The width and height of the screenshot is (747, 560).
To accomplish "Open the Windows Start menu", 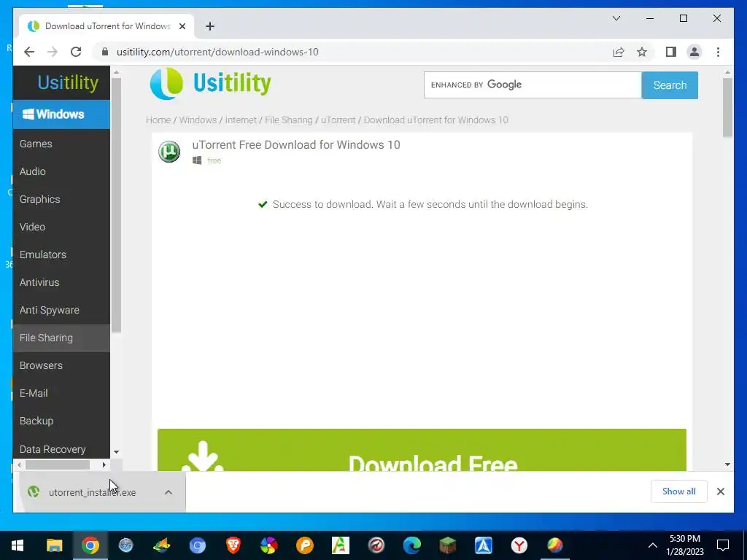I will 18,545.
